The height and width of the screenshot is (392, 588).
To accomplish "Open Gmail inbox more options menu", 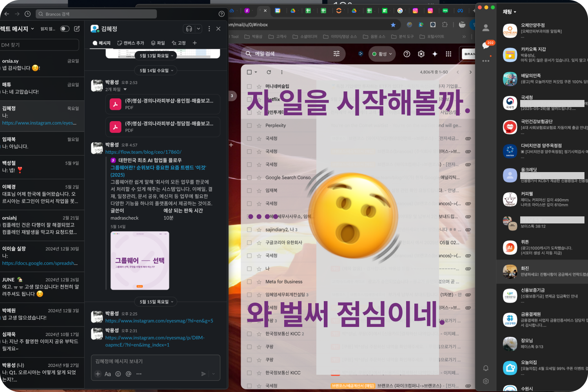I will point(281,72).
